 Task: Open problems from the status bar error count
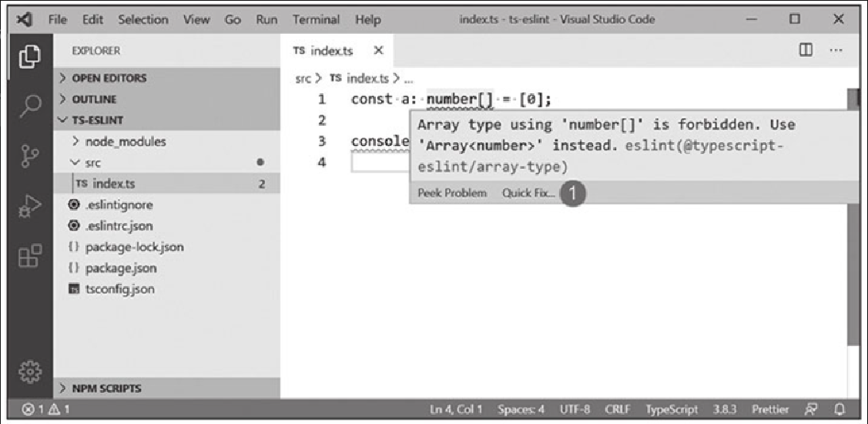46,411
